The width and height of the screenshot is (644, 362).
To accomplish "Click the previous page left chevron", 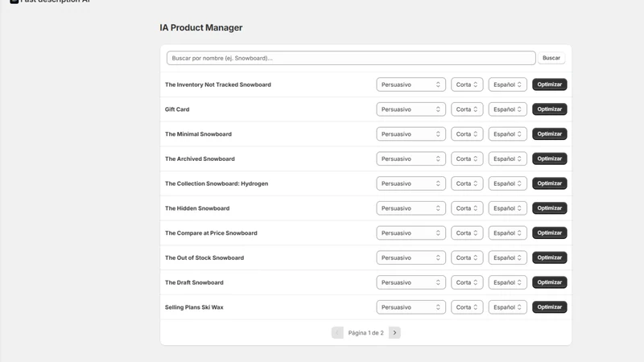I will 337,332.
